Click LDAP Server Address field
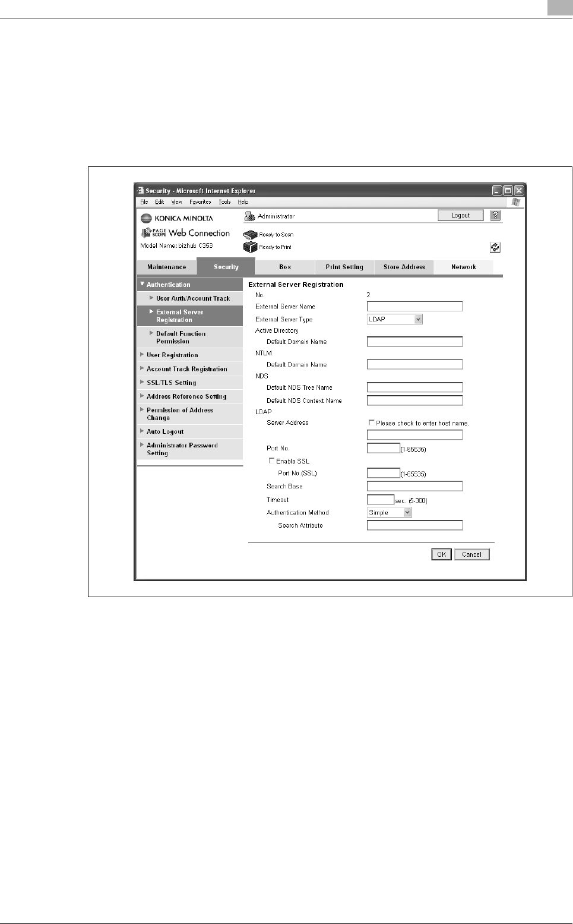This screenshot has height=924, width=573. (x=414, y=435)
